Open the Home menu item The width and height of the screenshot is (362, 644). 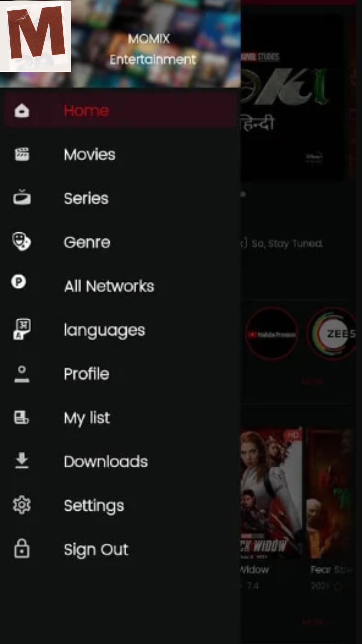120,111
